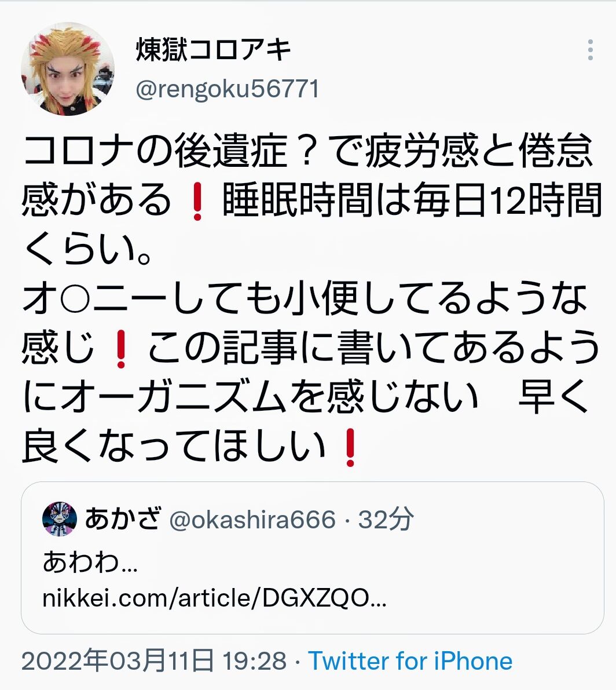Click the red exclamation emoji after 感がある
The height and width of the screenshot is (690, 616).
click(x=197, y=201)
